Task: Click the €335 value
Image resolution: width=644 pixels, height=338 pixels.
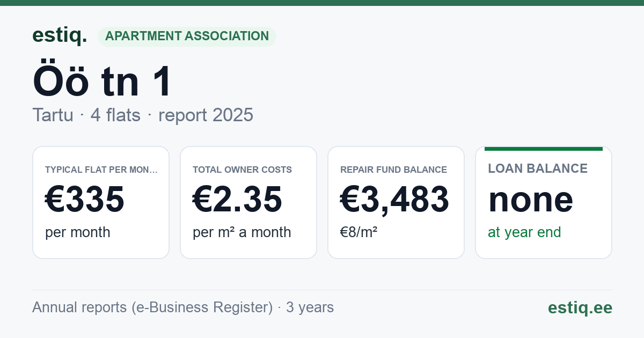Action: (85, 200)
